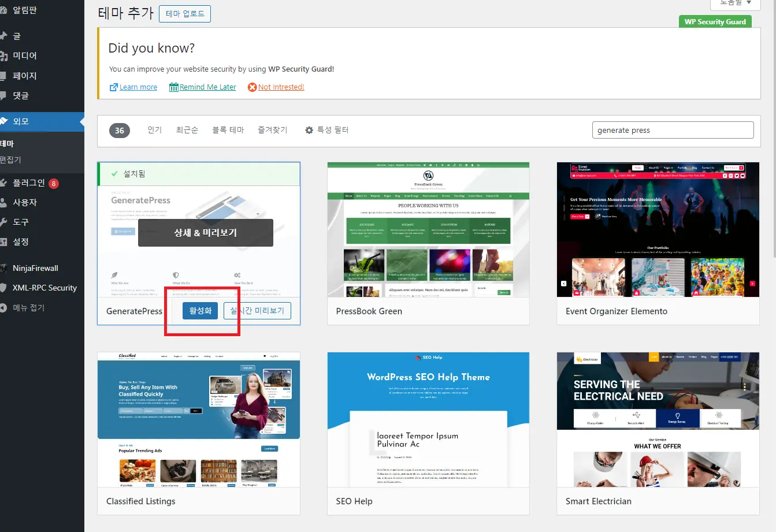
Task: Click the 외모 appearance brush icon
Action: click(x=3, y=121)
